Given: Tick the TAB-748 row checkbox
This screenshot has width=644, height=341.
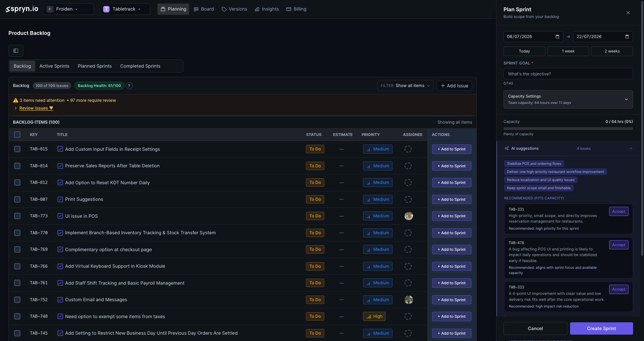Looking at the screenshot, I should click(x=17, y=316).
